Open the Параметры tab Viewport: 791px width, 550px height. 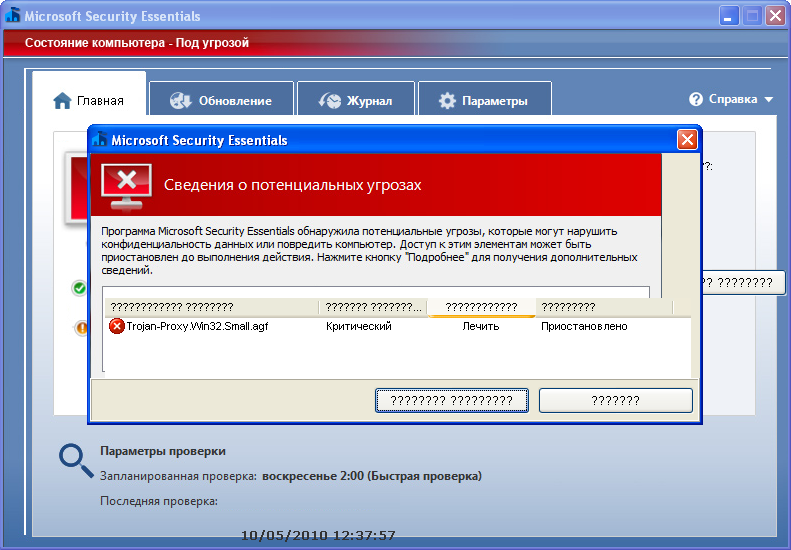(x=484, y=101)
